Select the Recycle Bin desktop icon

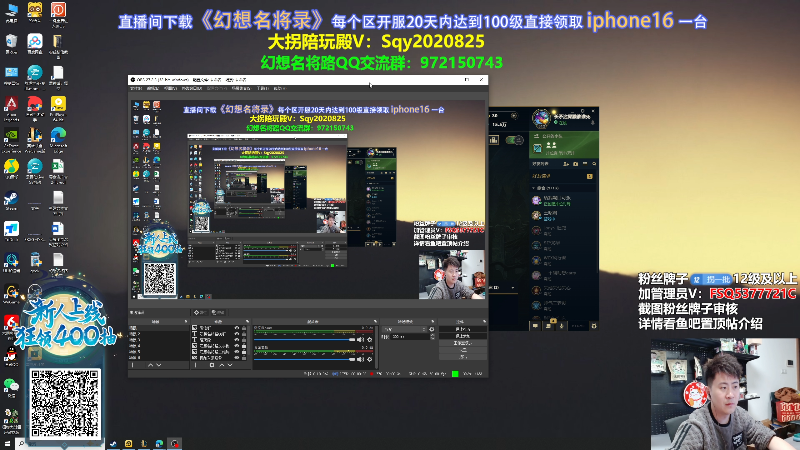tap(11, 41)
